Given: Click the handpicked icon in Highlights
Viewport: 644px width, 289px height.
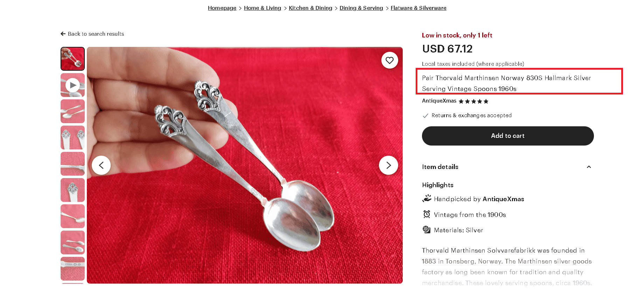Looking at the screenshot, I should (426, 198).
